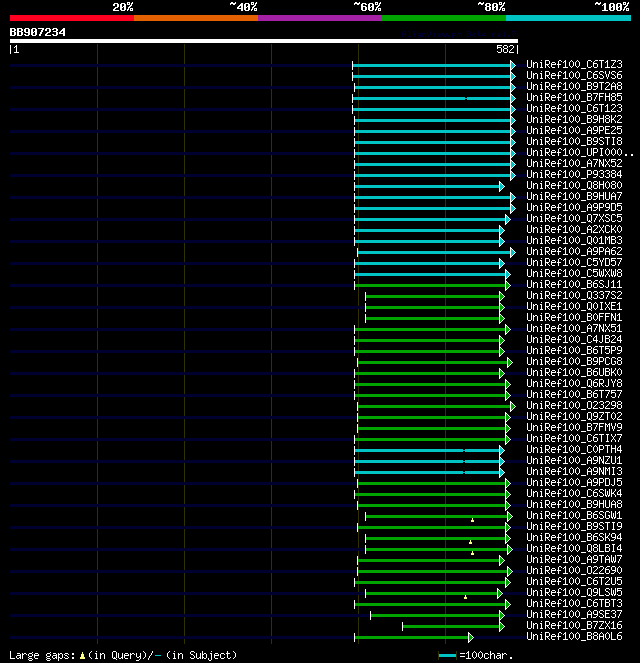This screenshot has width=640, height=663.
Task: Click UniRef100_A9PA62 label
Action: (574, 251)
